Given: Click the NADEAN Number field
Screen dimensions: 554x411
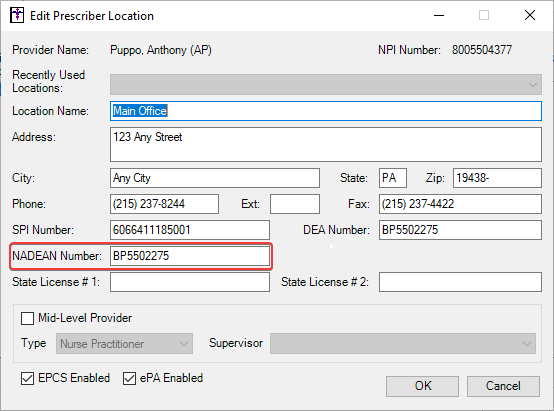Looking at the screenshot, I should 190,256.
